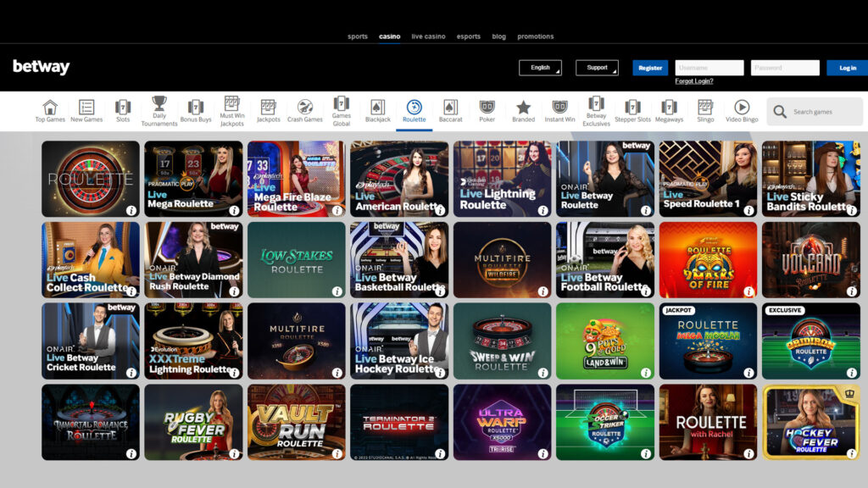The width and height of the screenshot is (868, 488).
Task: Show info for Roulette Mega Moolah
Action: [748, 373]
